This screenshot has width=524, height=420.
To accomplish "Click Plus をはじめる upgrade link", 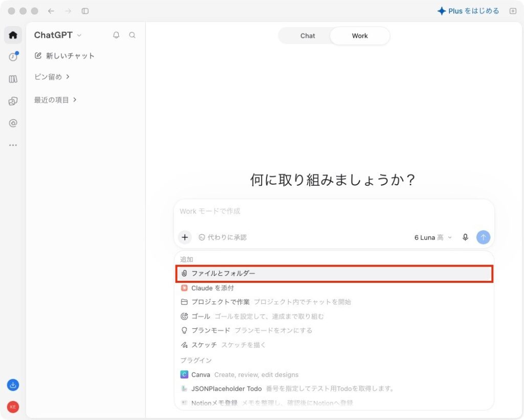I will coord(468,11).
